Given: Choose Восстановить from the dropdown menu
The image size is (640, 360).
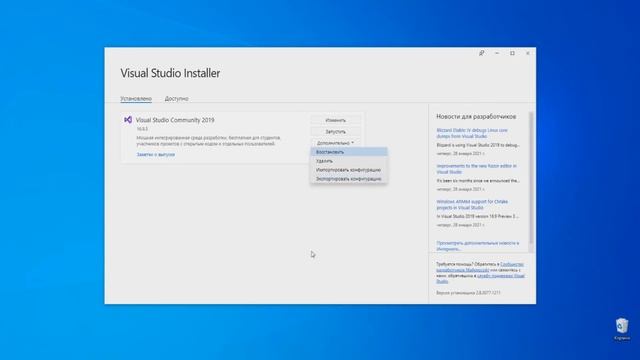Looking at the screenshot, I should (x=349, y=152).
